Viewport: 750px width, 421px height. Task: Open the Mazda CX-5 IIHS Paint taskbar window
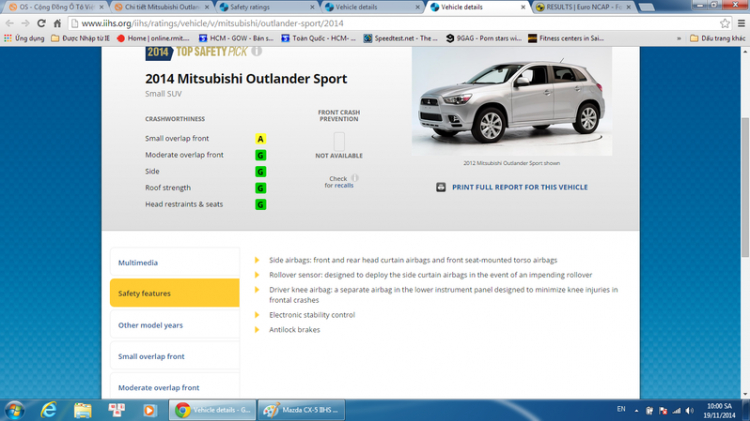click(301, 410)
